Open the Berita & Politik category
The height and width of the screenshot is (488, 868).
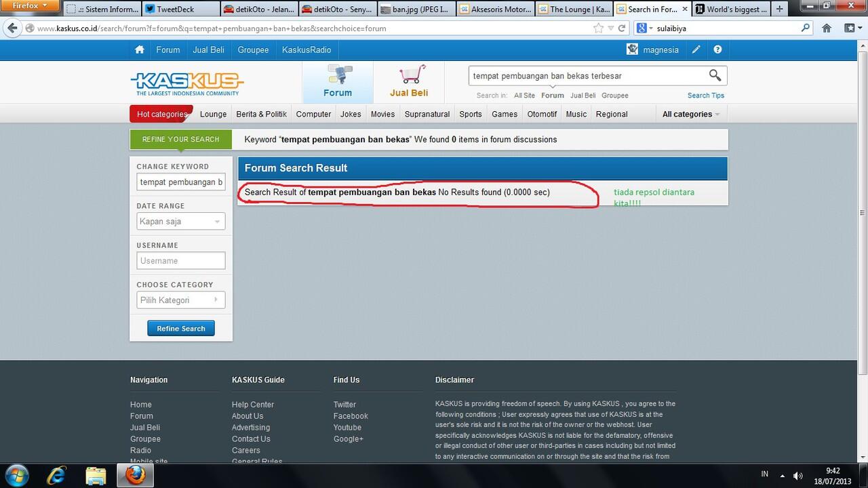[x=261, y=114]
